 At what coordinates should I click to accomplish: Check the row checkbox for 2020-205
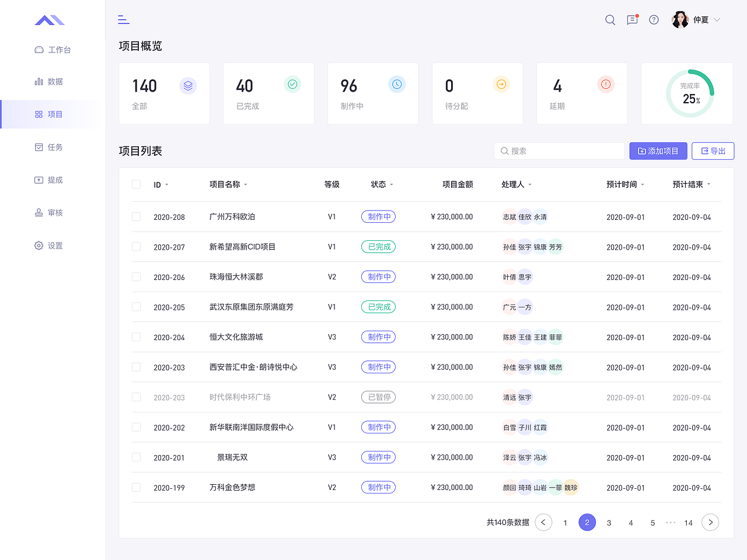pos(137,307)
